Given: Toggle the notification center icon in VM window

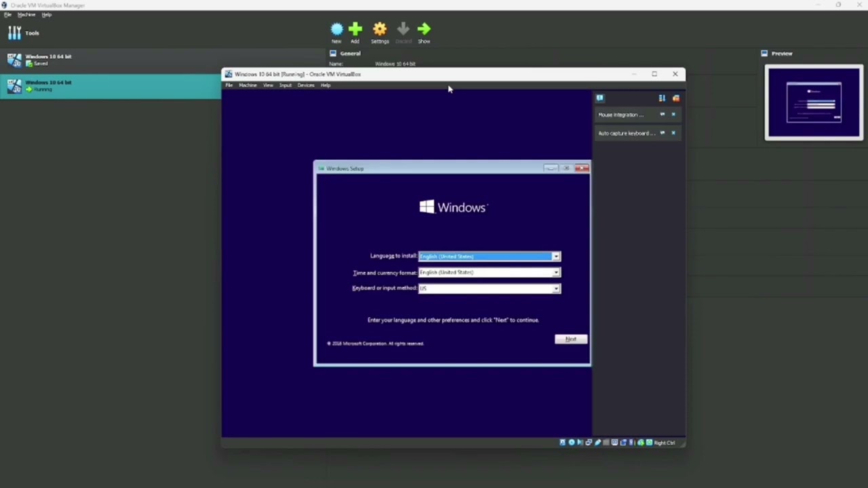Looking at the screenshot, I should pyautogui.click(x=599, y=98).
